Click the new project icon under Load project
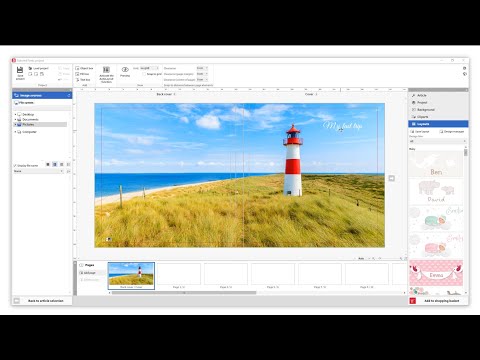Image resolution: width=480 pixels, height=360 pixels. pyautogui.click(x=30, y=74)
